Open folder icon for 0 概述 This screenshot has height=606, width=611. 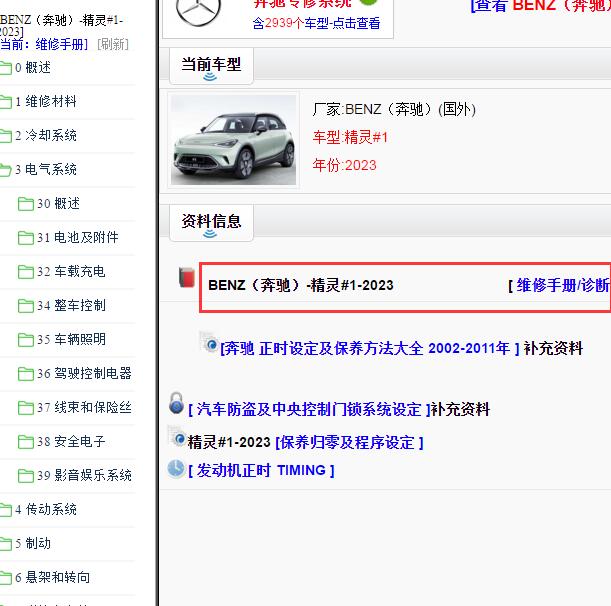(x=5, y=68)
